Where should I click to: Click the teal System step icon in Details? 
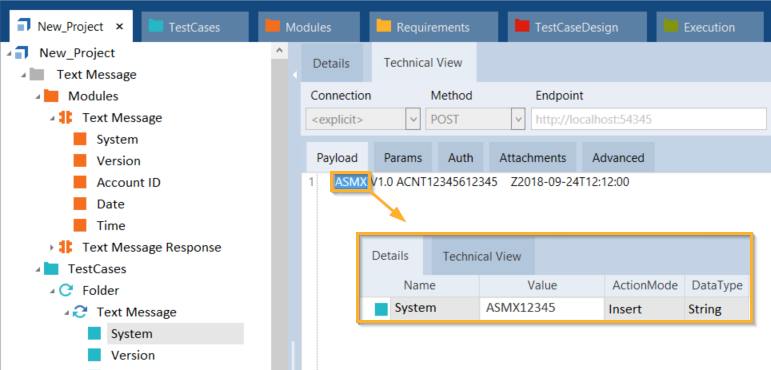pos(381,309)
